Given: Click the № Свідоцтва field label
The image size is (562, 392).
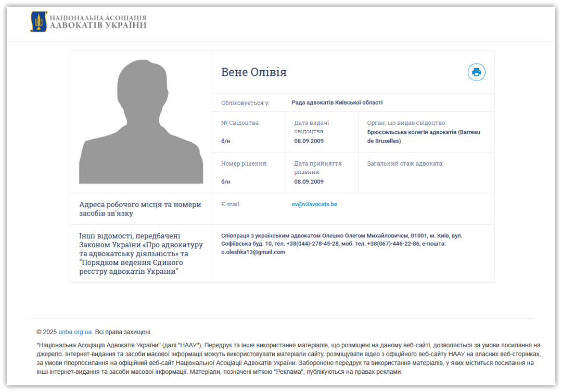Looking at the screenshot, I should tap(240, 123).
